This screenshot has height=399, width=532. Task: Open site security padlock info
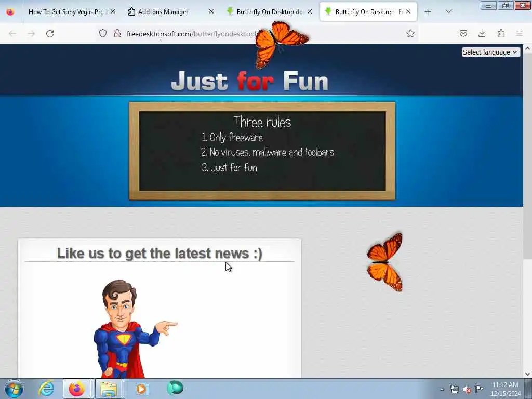point(117,33)
